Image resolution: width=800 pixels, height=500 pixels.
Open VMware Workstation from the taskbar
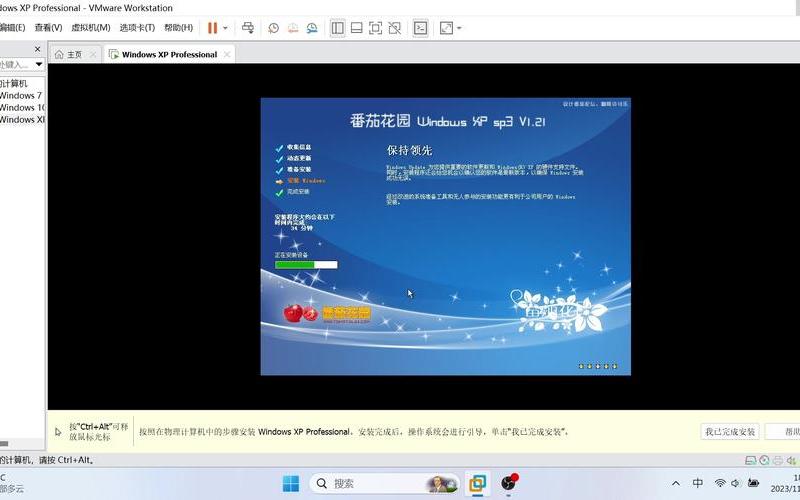point(478,483)
